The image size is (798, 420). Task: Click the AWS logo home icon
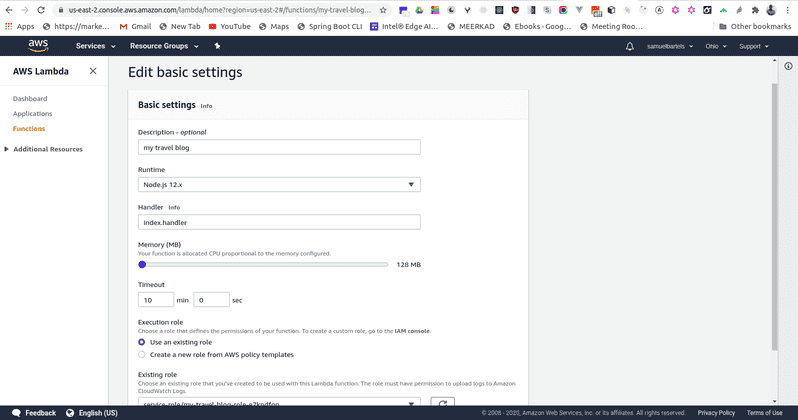(x=38, y=46)
